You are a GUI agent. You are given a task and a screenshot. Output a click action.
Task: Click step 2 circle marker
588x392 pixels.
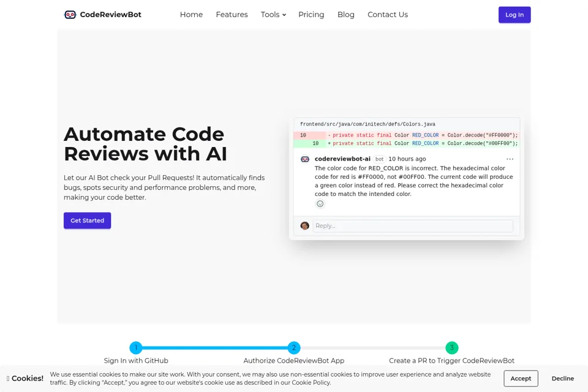coord(294,348)
